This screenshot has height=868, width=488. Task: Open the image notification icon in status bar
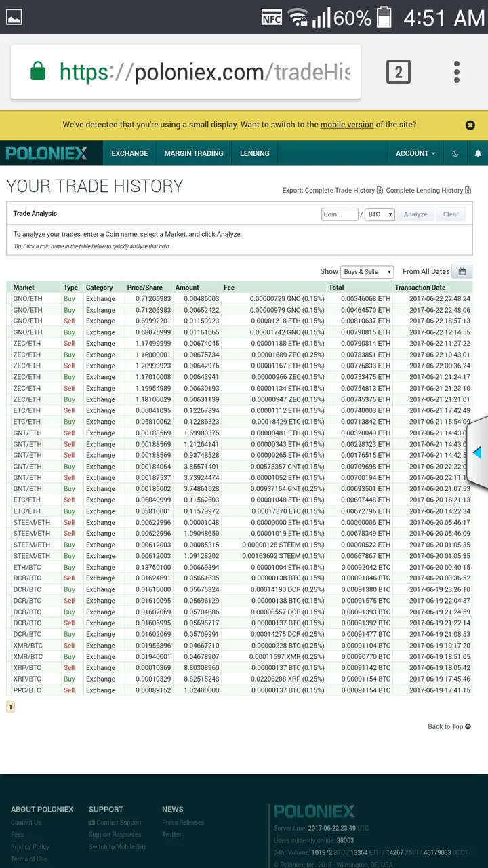pyautogui.click(x=14, y=17)
